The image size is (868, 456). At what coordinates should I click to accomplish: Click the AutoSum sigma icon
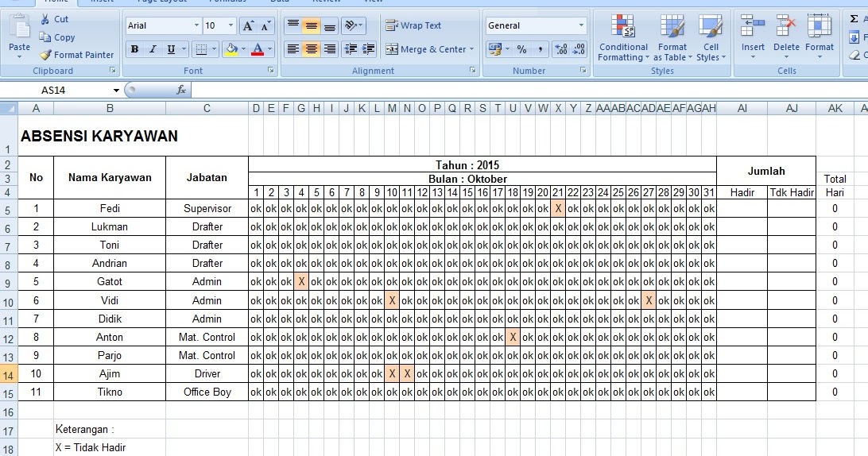[x=854, y=19]
